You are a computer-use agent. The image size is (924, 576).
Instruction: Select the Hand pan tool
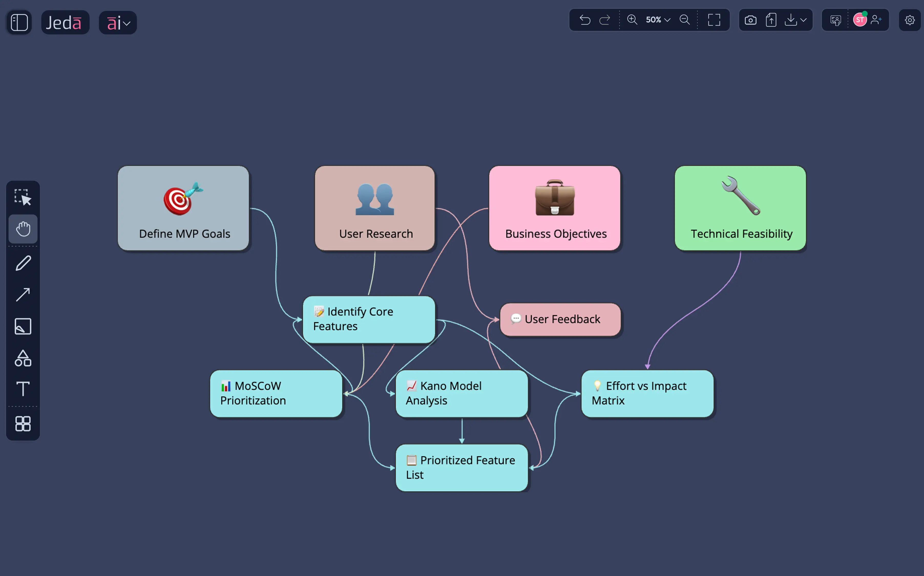(23, 229)
